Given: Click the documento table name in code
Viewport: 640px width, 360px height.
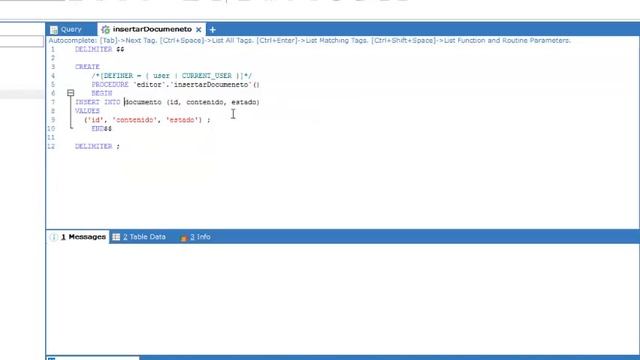Looking at the screenshot, I should 143,102.
